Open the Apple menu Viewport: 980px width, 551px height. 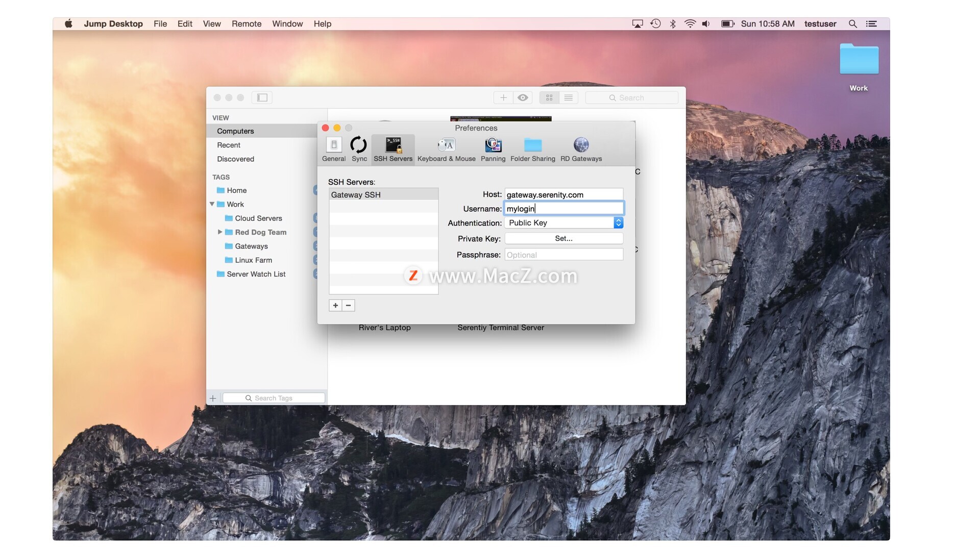(68, 23)
